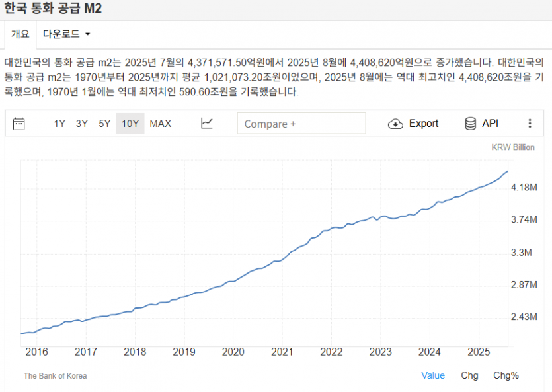This screenshot has height=392, width=552.
Task: Show the MAX historical range
Action: point(160,124)
